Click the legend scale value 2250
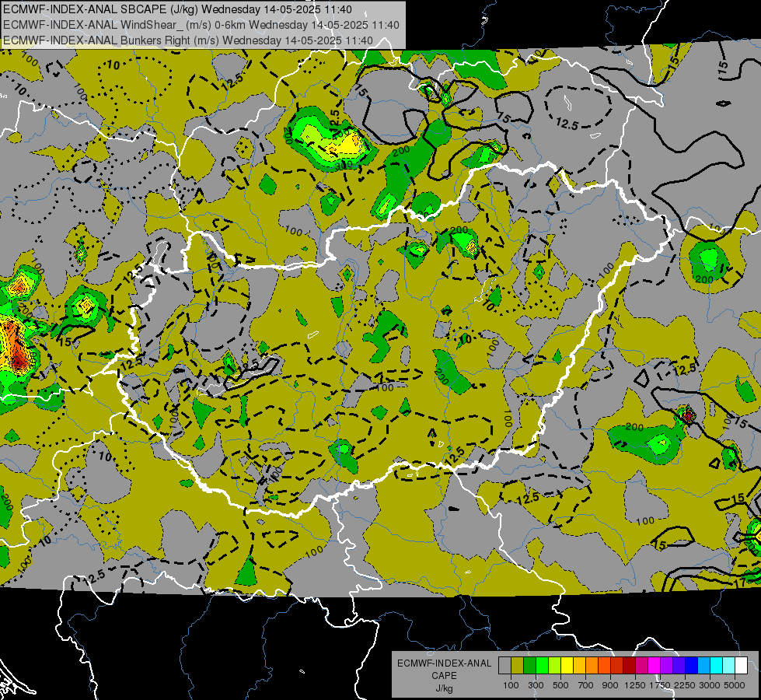Viewport: 761px width, 700px height. (x=686, y=685)
